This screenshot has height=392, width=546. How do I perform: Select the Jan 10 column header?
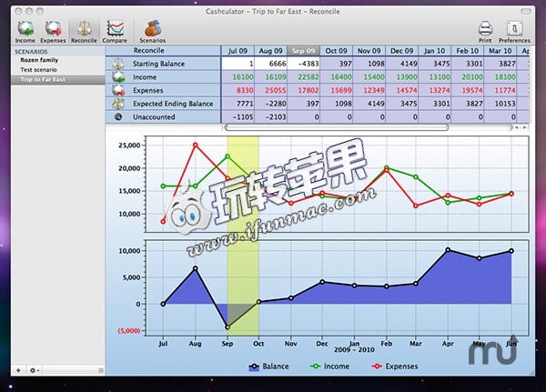point(434,51)
